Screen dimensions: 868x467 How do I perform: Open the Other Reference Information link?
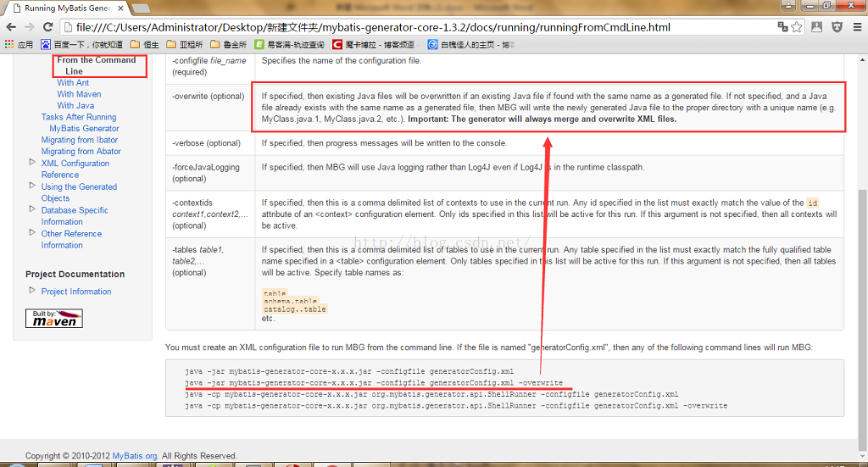[x=71, y=239]
